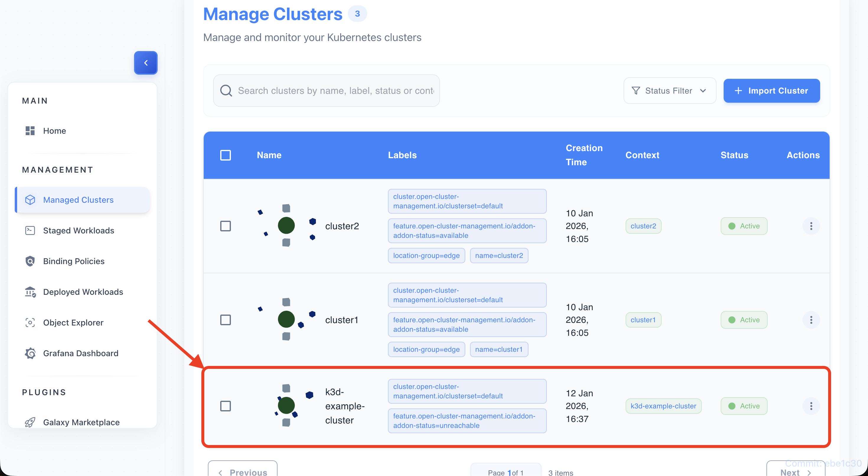Image resolution: width=868 pixels, height=476 pixels.
Task: Click the search magnifier icon
Action: click(x=226, y=91)
